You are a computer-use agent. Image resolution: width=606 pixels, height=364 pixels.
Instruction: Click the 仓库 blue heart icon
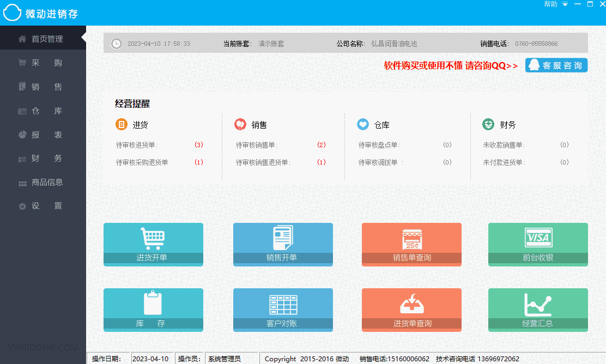[363, 124]
